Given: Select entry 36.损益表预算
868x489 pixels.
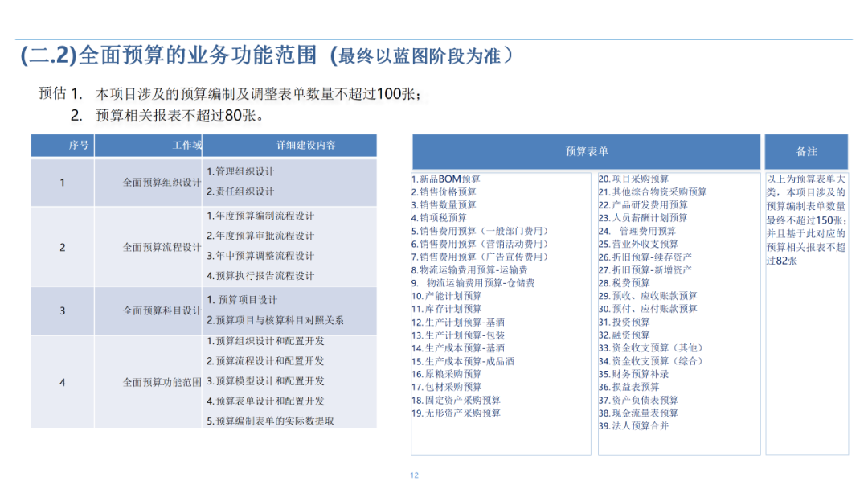Looking at the screenshot, I should [x=628, y=387].
